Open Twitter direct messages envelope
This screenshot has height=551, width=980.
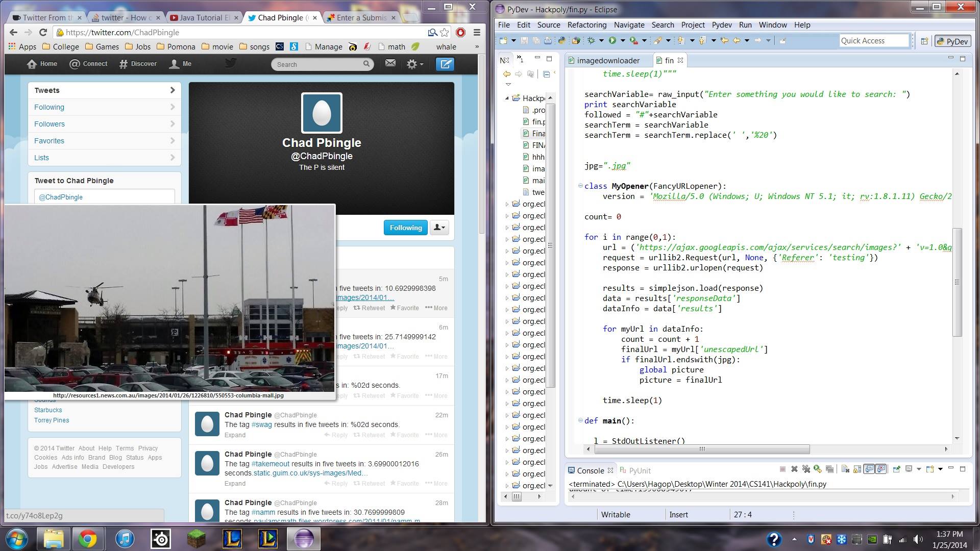[390, 63]
